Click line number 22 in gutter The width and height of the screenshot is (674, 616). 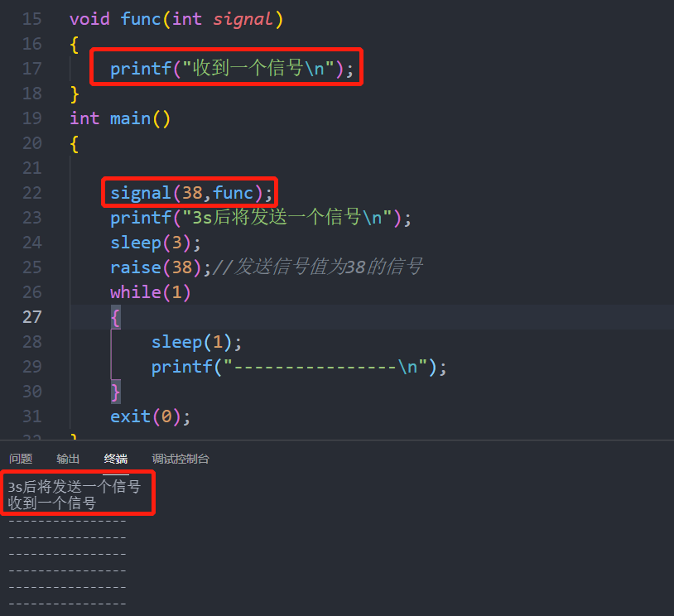click(31, 193)
